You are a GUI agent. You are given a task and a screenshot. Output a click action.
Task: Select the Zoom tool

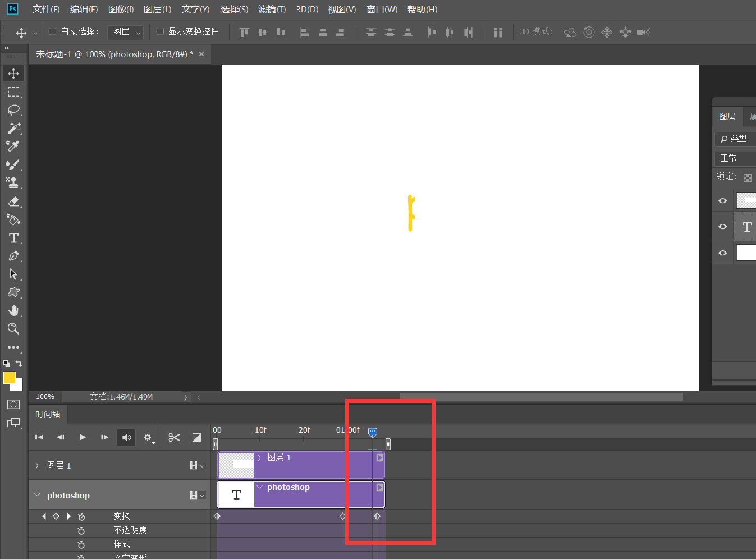click(13, 329)
